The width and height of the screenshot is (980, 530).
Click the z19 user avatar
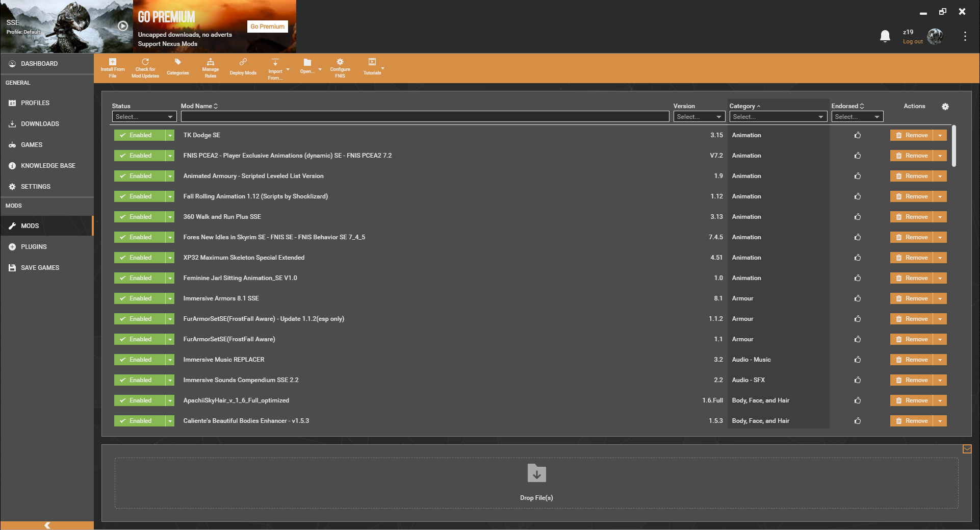935,36
